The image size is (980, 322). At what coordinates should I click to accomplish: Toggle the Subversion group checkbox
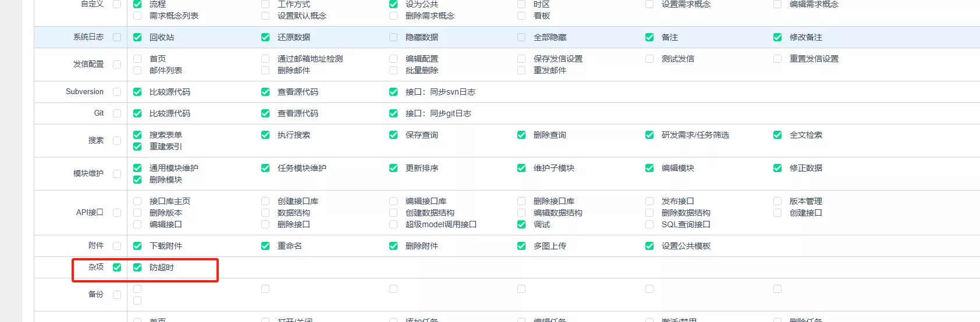[x=117, y=92]
